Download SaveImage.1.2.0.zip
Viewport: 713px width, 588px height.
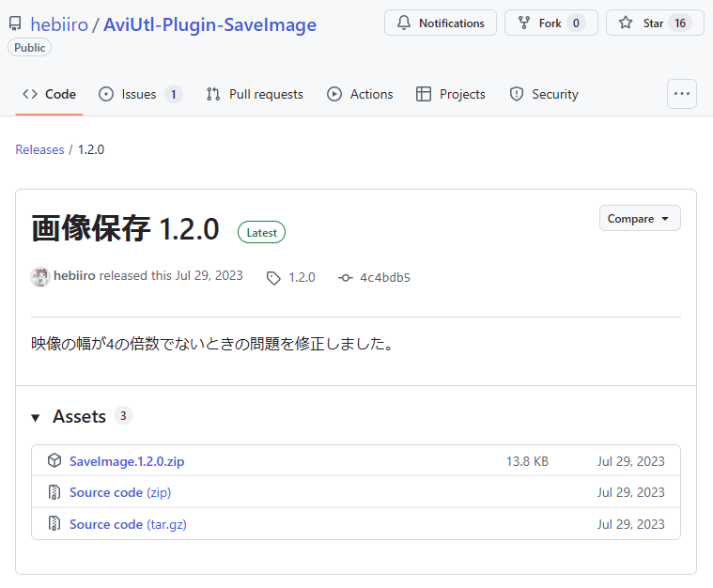(x=127, y=461)
